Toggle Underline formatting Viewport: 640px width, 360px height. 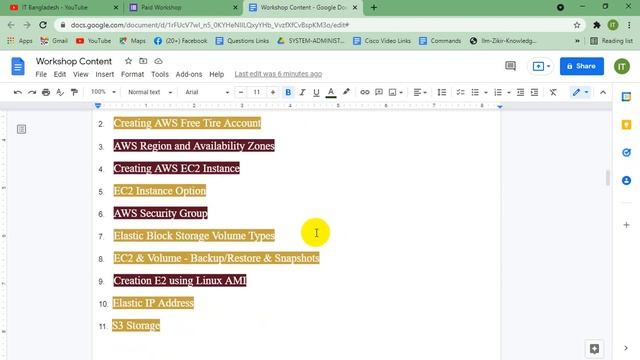(316, 92)
